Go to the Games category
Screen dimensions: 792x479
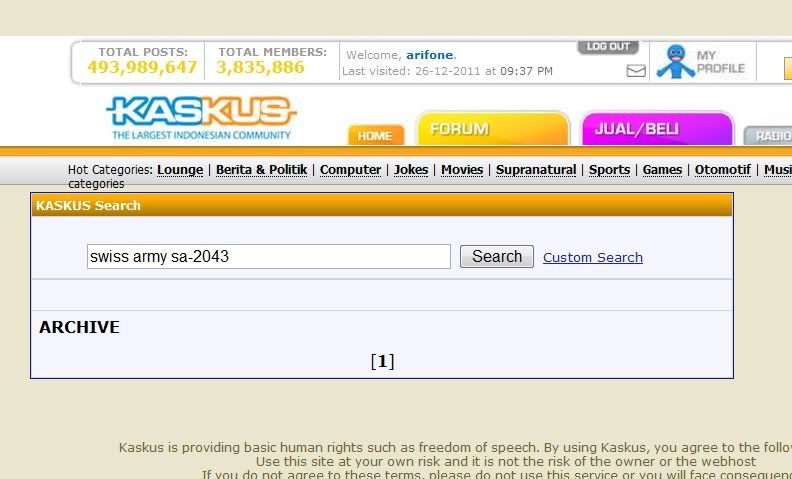[662, 170]
